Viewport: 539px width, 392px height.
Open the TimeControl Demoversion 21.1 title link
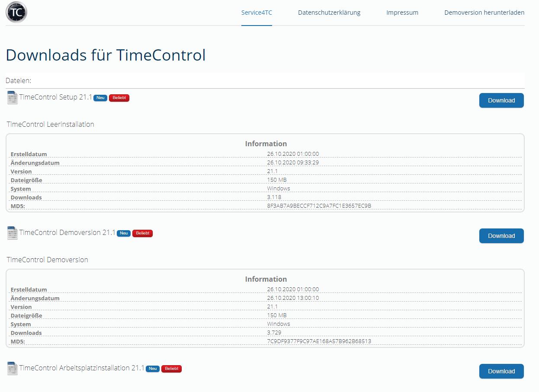pyautogui.click(x=67, y=233)
